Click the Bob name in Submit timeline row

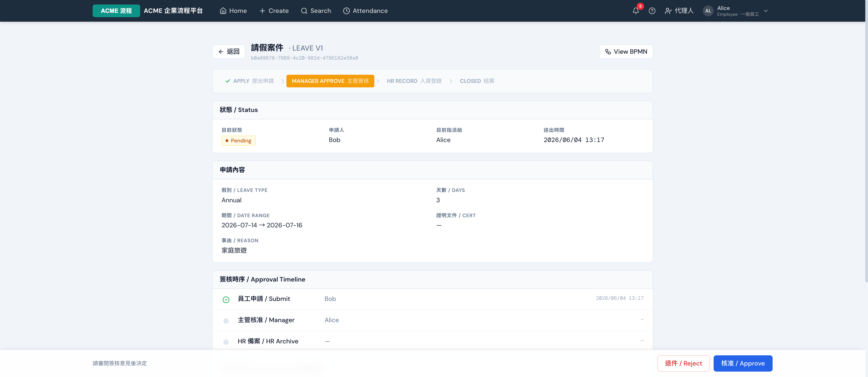click(330, 299)
